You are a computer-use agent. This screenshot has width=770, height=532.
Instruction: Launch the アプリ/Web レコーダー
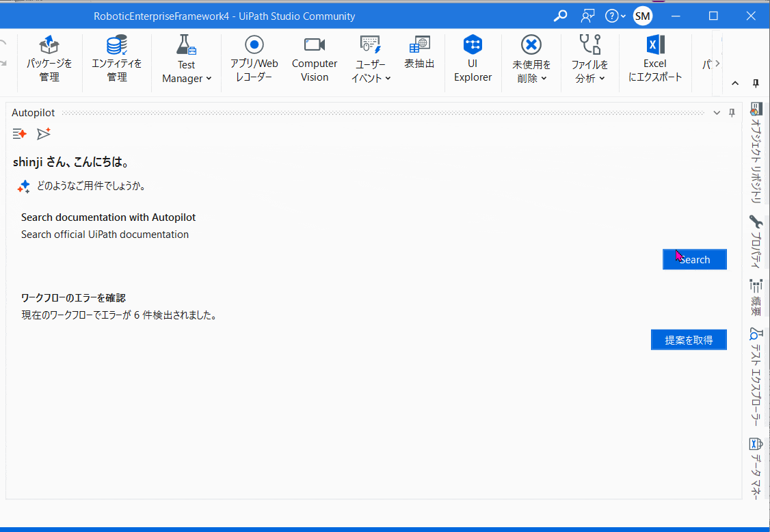[254, 59]
